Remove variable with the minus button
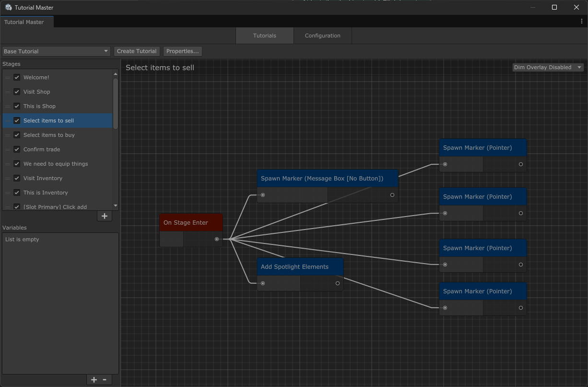The height and width of the screenshot is (387, 588). (x=105, y=379)
